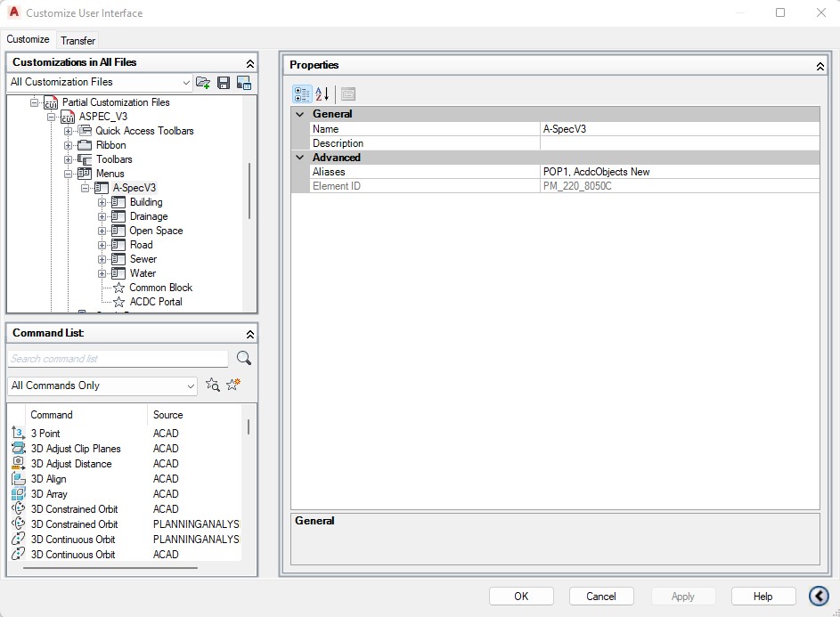Save all current customization files icon

coord(224,83)
